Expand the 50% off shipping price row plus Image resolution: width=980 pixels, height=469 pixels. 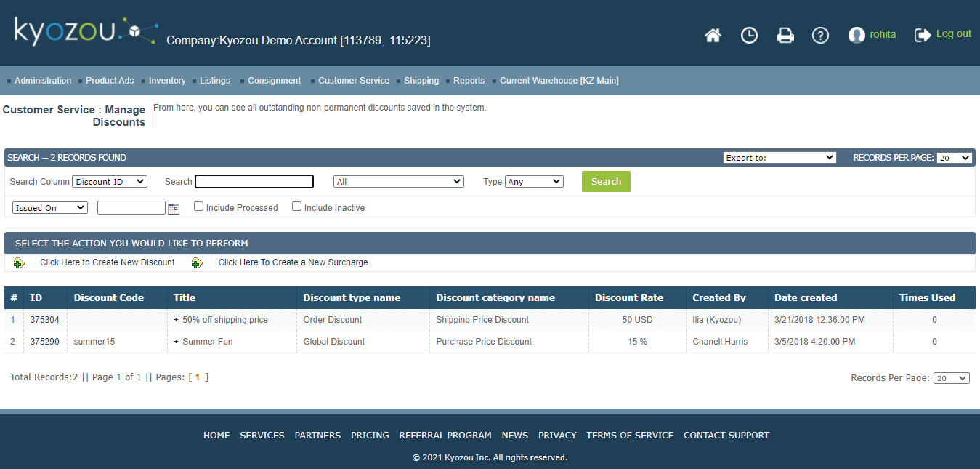click(176, 320)
